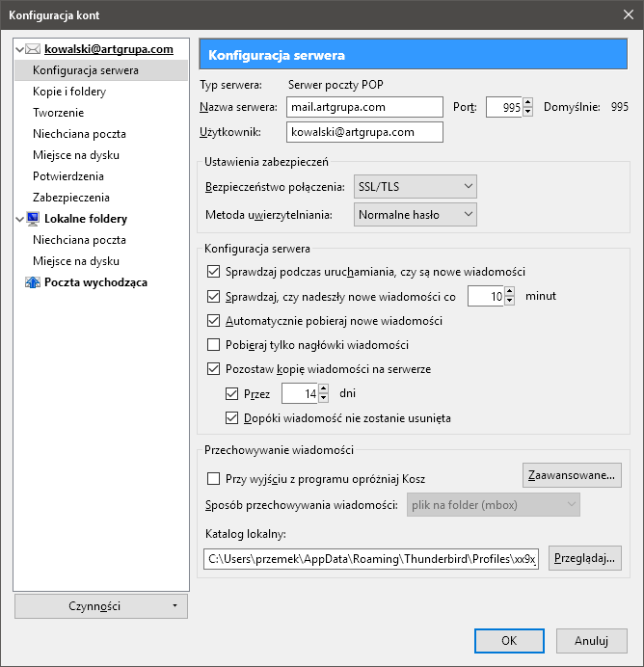Click the days-on-server number field
The image size is (644, 667).
(300, 393)
